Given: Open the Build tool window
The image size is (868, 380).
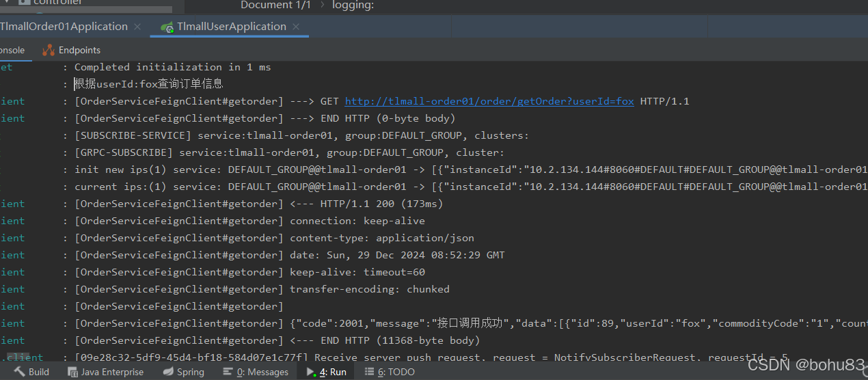Looking at the screenshot, I should pos(31,372).
